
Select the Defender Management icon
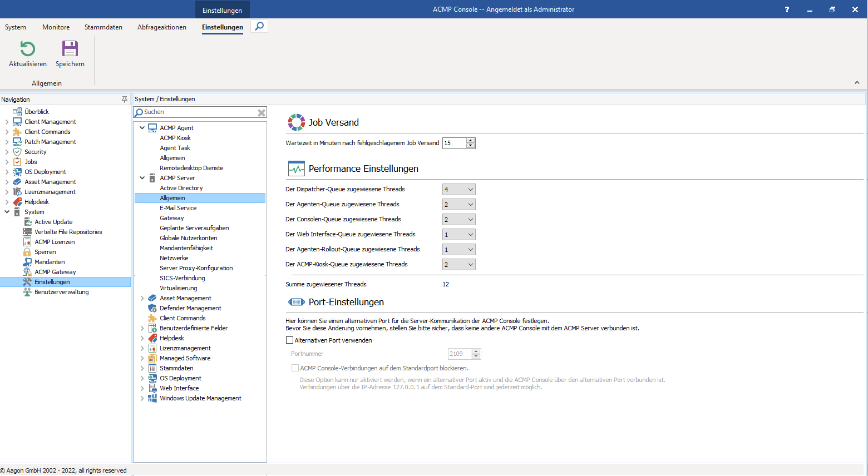[x=152, y=308]
